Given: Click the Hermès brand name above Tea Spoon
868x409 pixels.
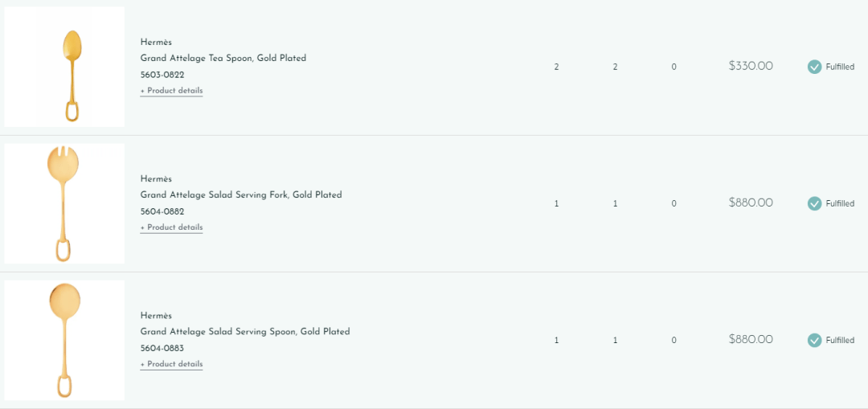Looking at the screenshot, I should point(156,42).
